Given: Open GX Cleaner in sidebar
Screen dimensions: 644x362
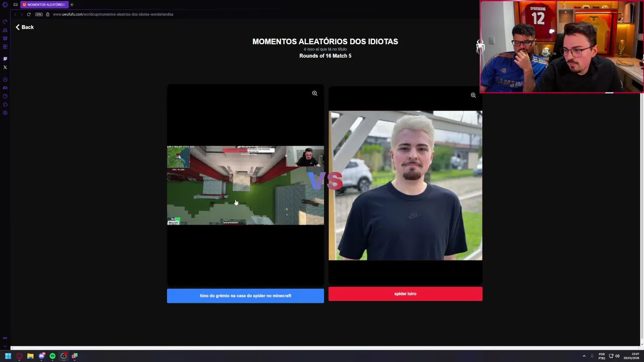Looking at the screenshot, I should [x=5, y=30].
